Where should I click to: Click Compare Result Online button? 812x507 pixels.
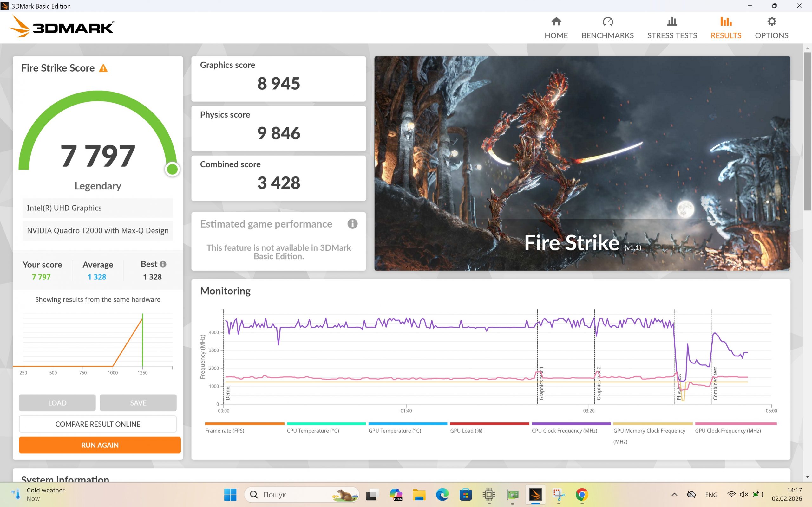(98, 424)
